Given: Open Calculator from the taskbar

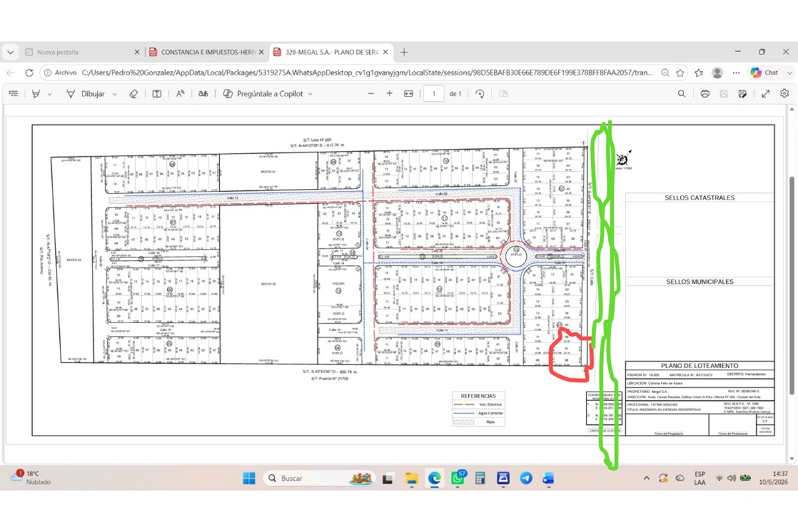Looking at the screenshot, I should tap(480, 478).
